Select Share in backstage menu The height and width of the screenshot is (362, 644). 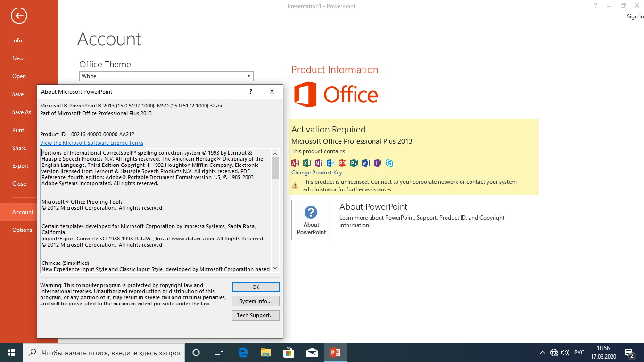19,148
